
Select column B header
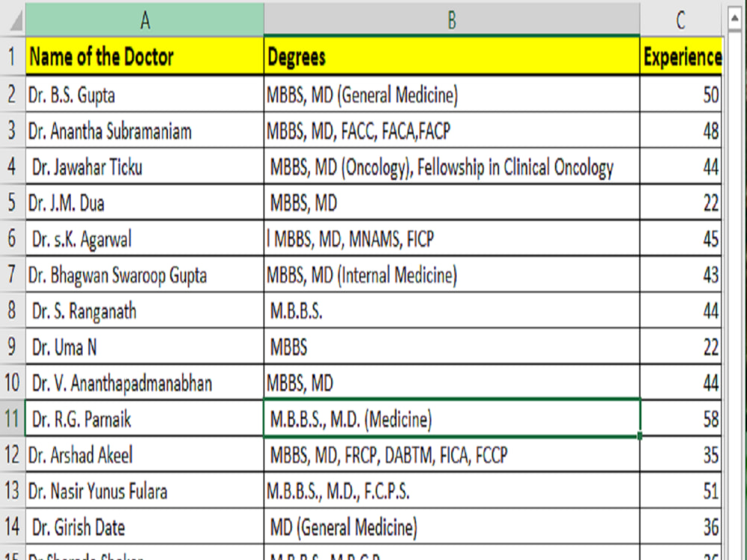tap(452, 20)
